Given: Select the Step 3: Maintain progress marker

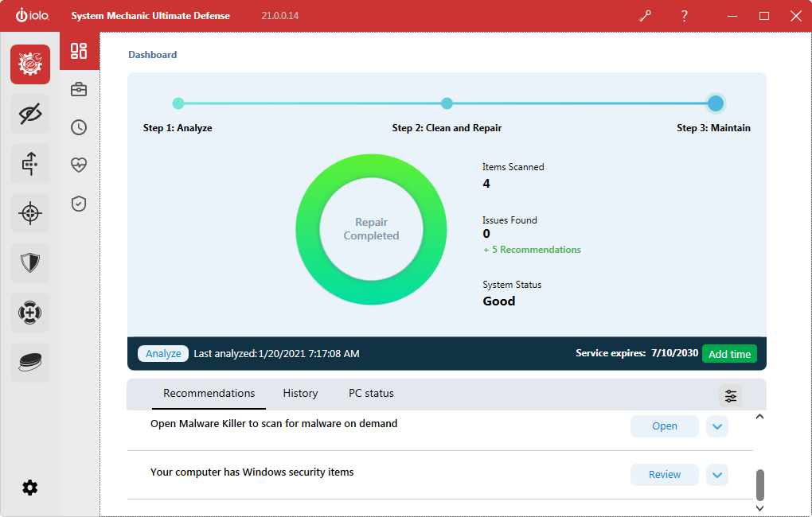Looking at the screenshot, I should 716,103.
